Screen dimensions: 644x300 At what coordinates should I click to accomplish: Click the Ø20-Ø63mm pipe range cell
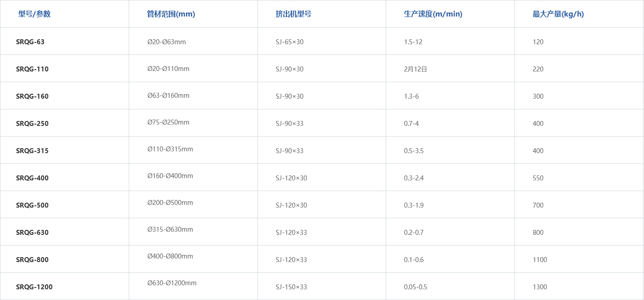[x=166, y=42]
